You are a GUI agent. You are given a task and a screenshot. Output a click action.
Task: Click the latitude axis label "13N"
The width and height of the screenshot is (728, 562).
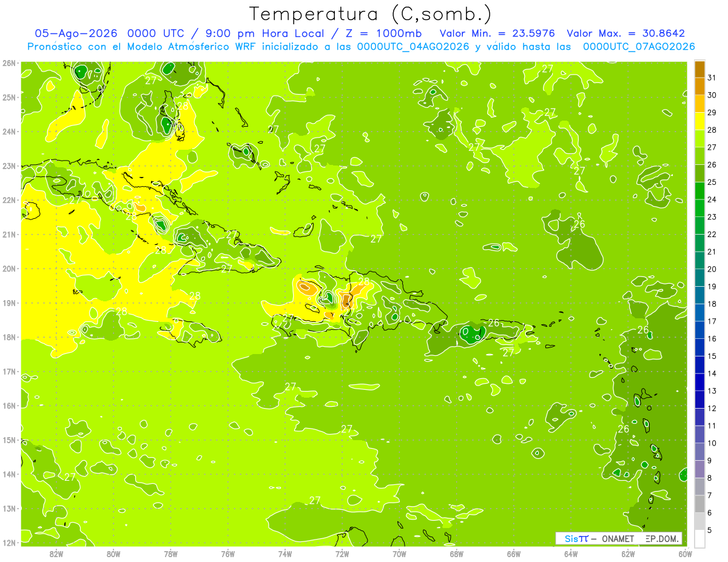pos(9,509)
